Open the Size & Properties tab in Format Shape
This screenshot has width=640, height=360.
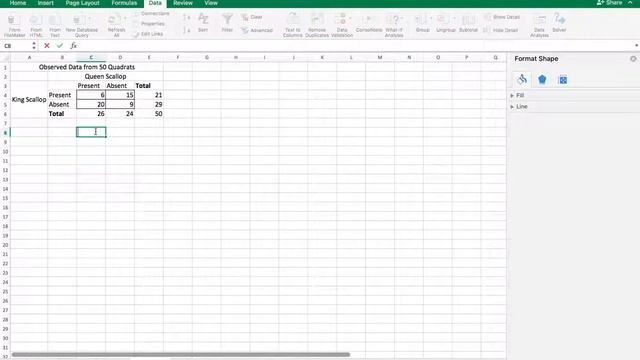pyautogui.click(x=562, y=80)
